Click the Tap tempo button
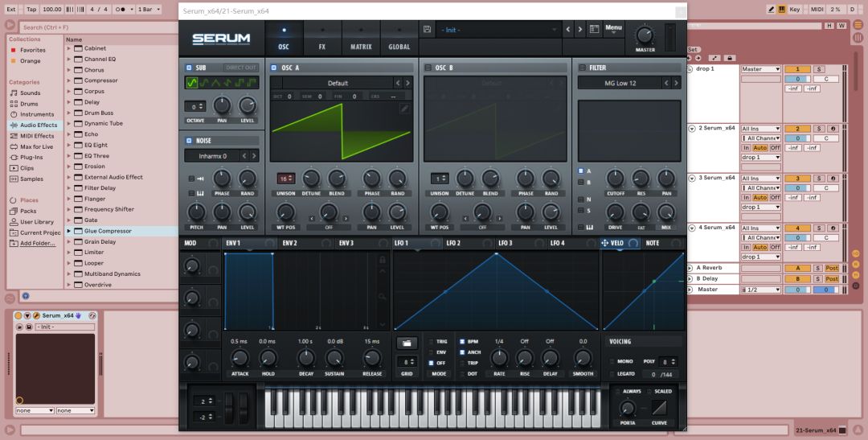Viewport: 868px width, 440px height. tap(31, 9)
